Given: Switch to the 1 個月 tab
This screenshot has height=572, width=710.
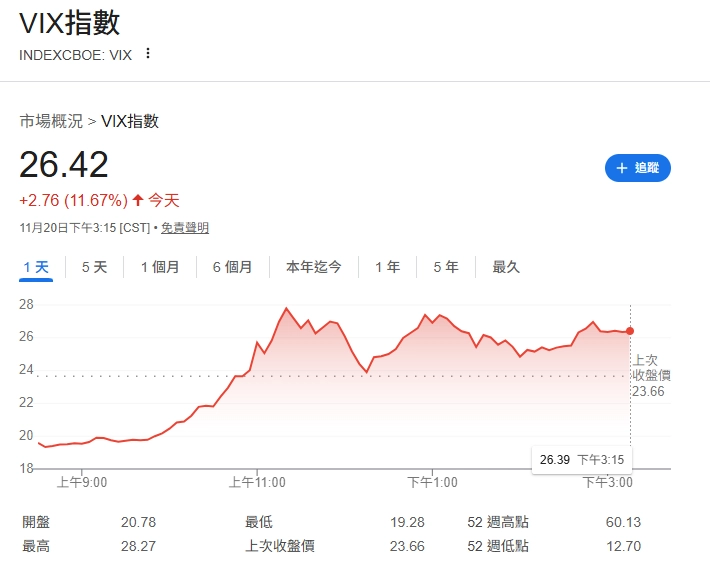Looking at the screenshot, I should click(160, 267).
